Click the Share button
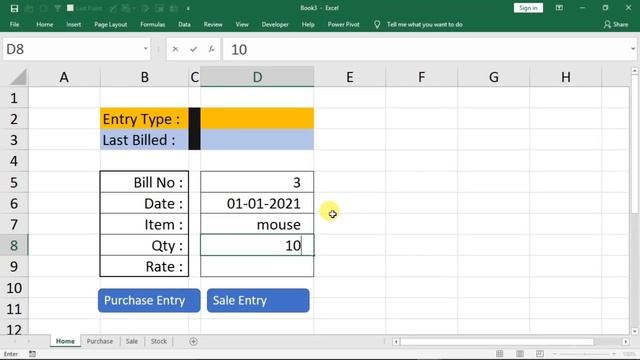This screenshot has width=640, height=360. point(616,24)
